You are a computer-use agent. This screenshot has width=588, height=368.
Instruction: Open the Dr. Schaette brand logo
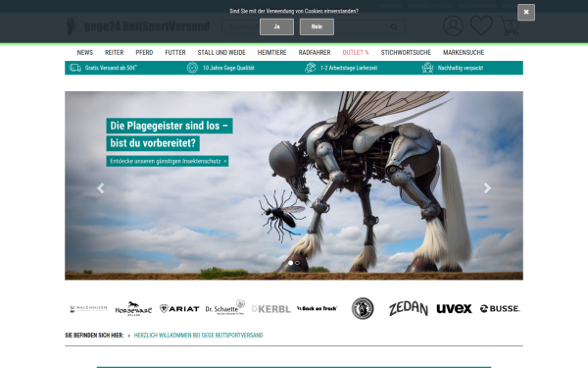(225, 307)
